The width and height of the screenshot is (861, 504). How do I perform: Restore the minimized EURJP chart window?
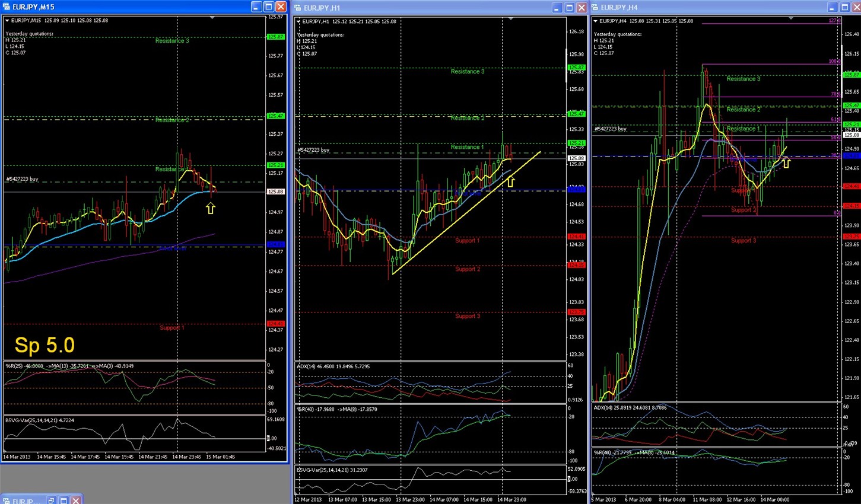pos(52,501)
